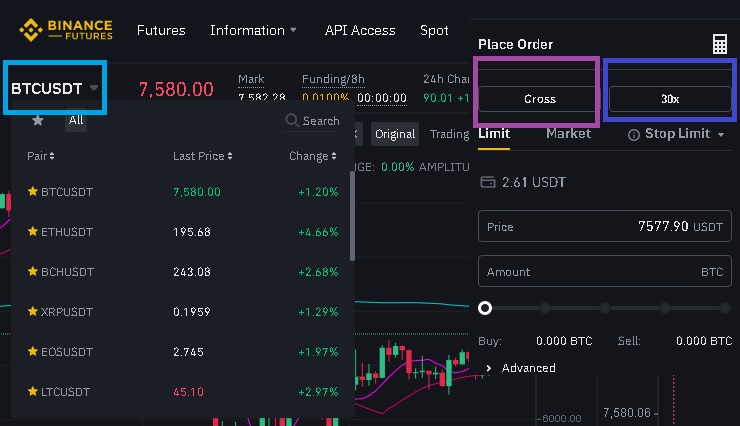Click LTCUSDT last price 45.10
This screenshot has width=740, height=426.
coord(188,392)
